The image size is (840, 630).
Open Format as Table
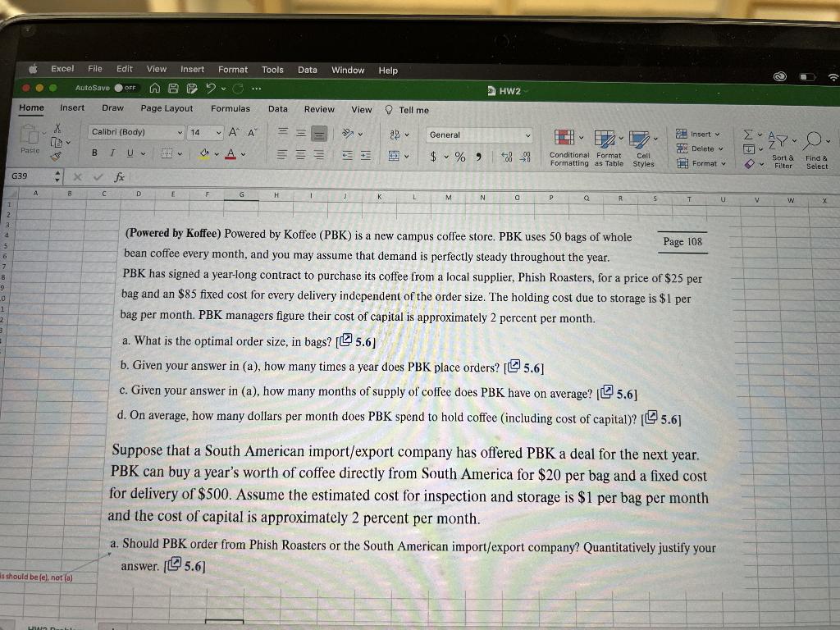tap(609, 148)
